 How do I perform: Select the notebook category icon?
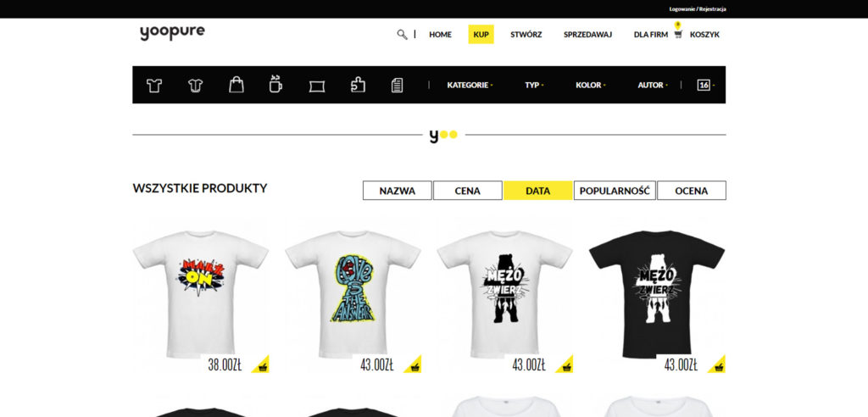coord(397,86)
